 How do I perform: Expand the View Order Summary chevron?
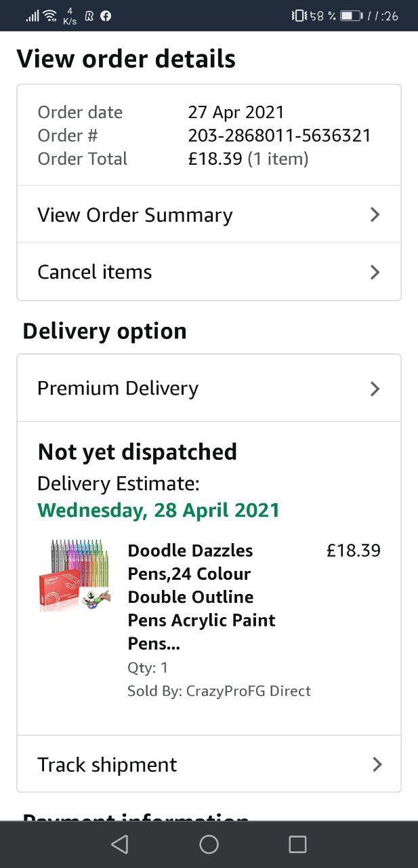coord(375,215)
